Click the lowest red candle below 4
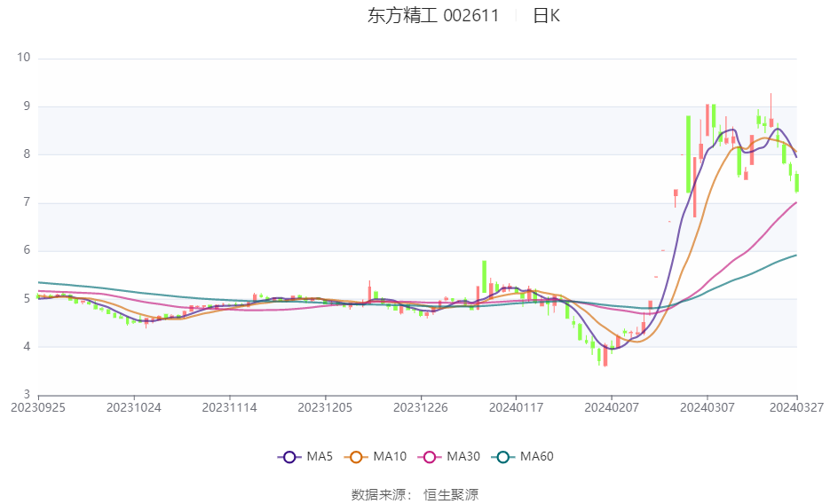The height and width of the screenshot is (504, 830). tap(605, 356)
